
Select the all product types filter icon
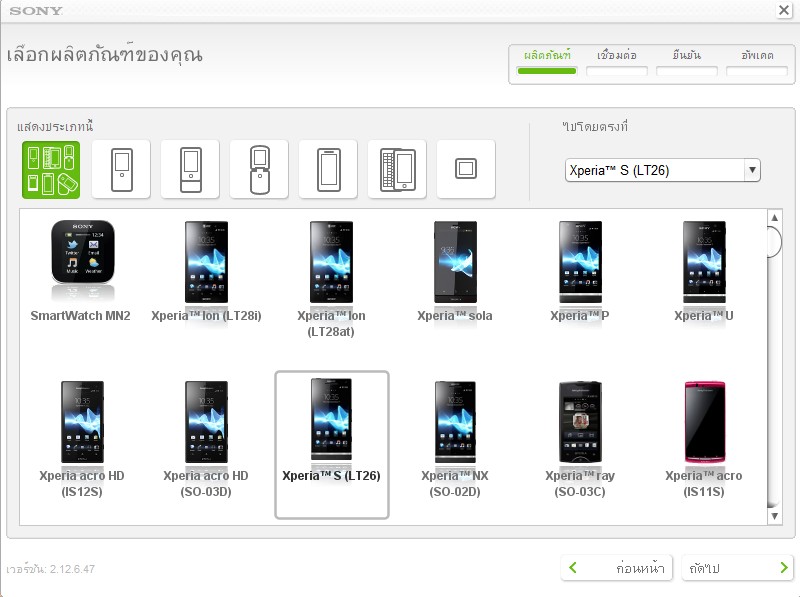[x=51, y=169]
